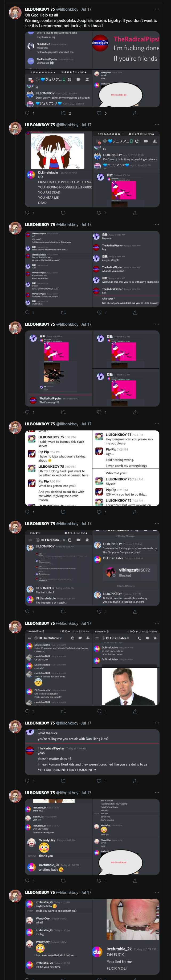Click the Jul 17 timestamp on first tweet
Screen dimensions: 171x980
pos(87,9)
